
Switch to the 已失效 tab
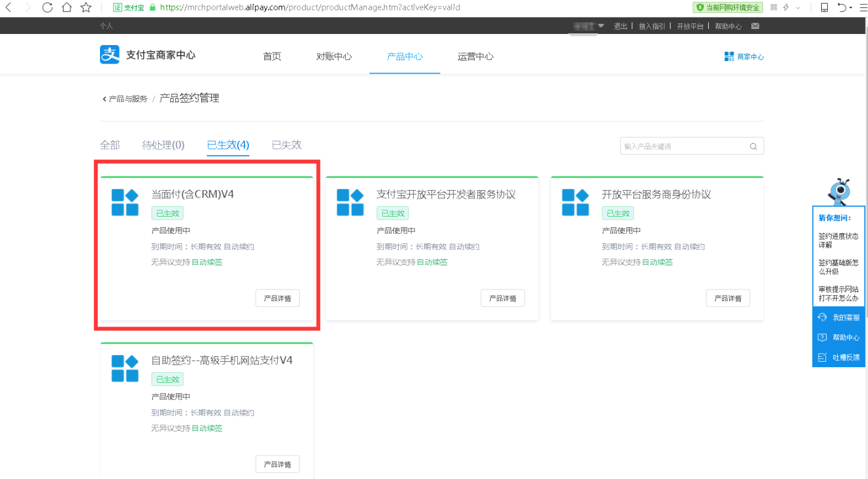286,145
